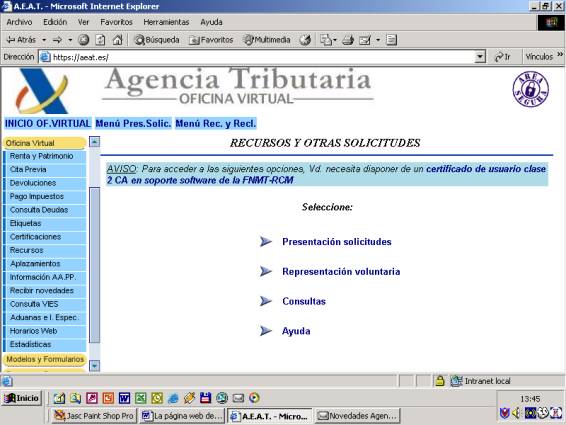The width and height of the screenshot is (566, 425).
Task: Click the Print toolbar icon
Action: pos(348,40)
